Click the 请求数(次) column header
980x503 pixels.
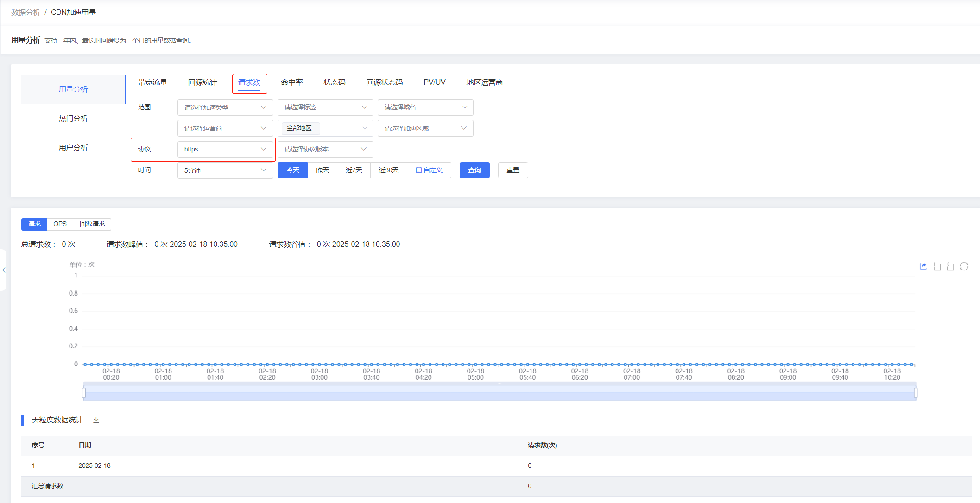(x=542, y=445)
